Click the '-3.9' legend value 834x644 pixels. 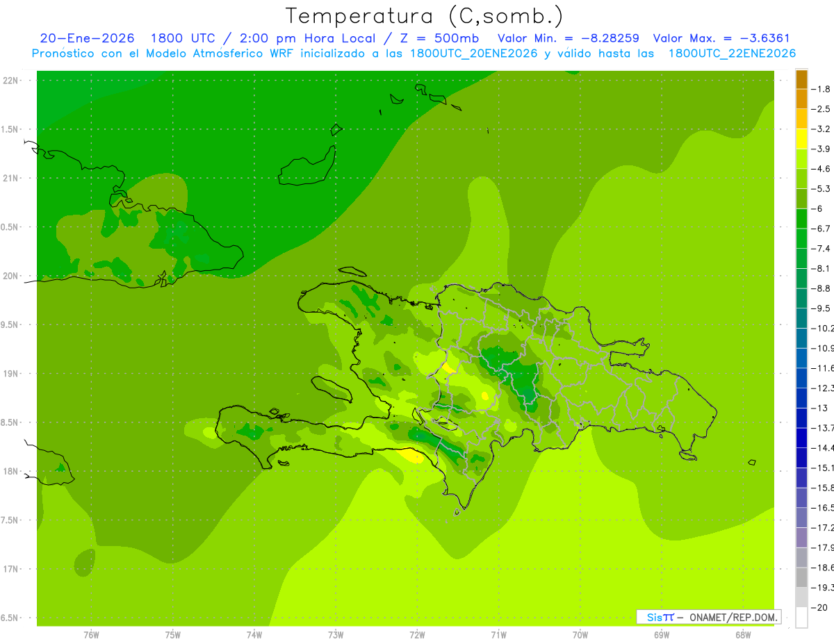point(821,149)
